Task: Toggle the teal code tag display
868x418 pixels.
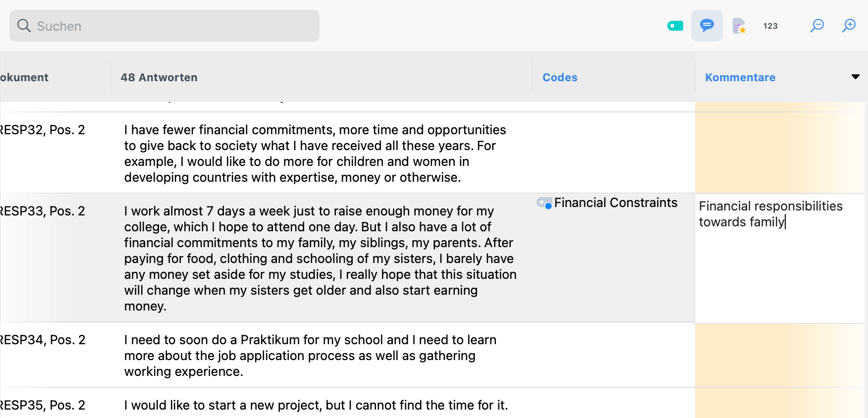Action: click(675, 26)
